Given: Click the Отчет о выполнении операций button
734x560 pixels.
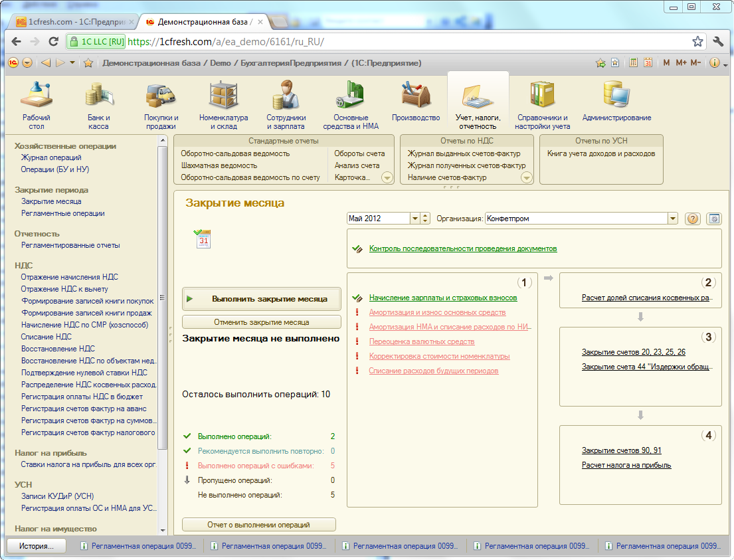Looking at the screenshot, I should click(258, 525).
